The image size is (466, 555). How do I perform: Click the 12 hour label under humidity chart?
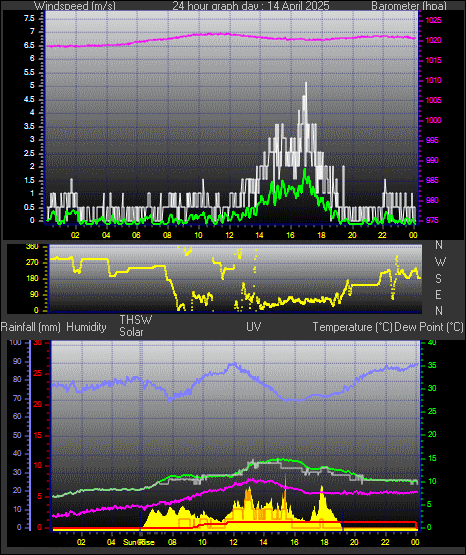[x=233, y=542]
